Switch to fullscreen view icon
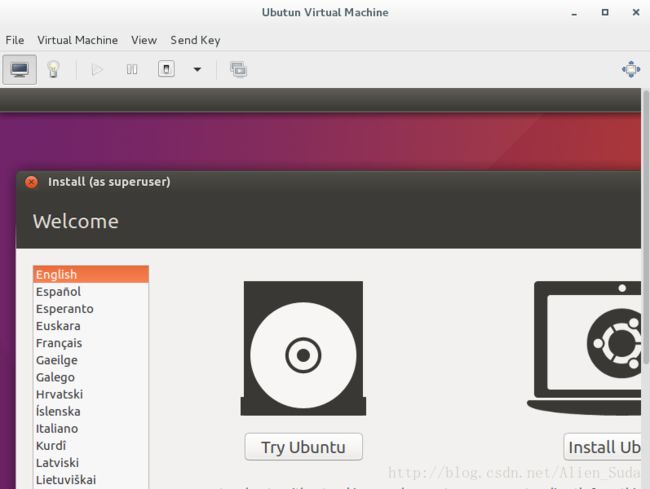Image resolution: width=650 pixels, height=489 pixels. click(x=631, y=69)
